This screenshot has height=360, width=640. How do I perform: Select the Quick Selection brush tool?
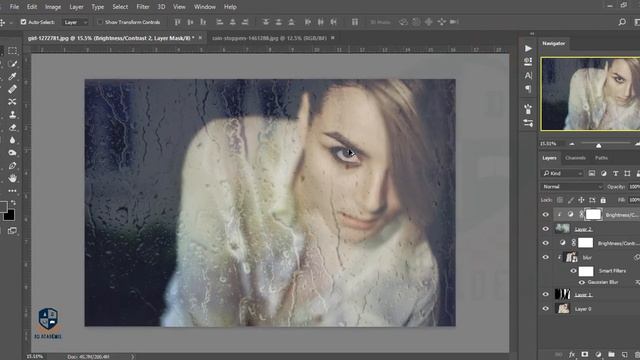pyautogui.click(x=12, y=64)
